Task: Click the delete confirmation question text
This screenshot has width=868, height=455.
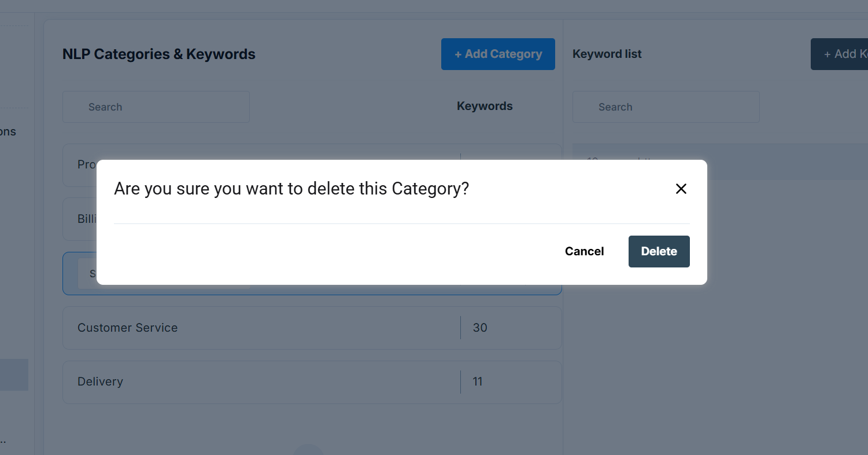Action: 291,189
